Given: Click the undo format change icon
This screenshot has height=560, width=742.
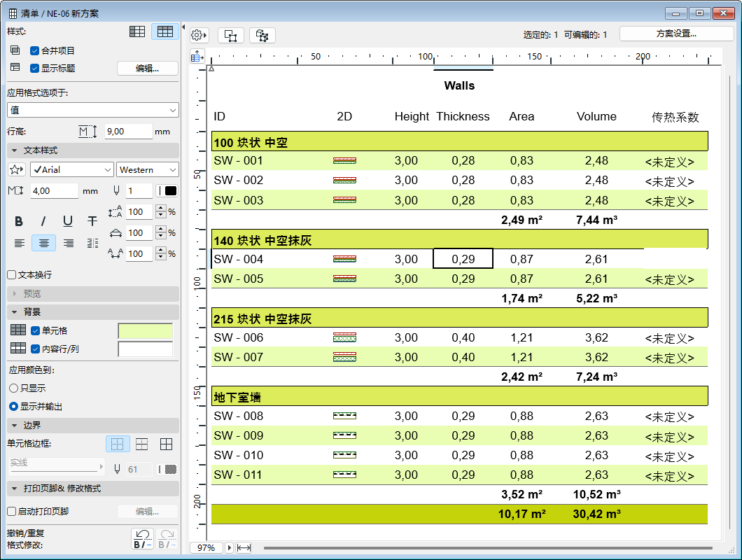Looking at the screenshot, I should tap(143, 538).
